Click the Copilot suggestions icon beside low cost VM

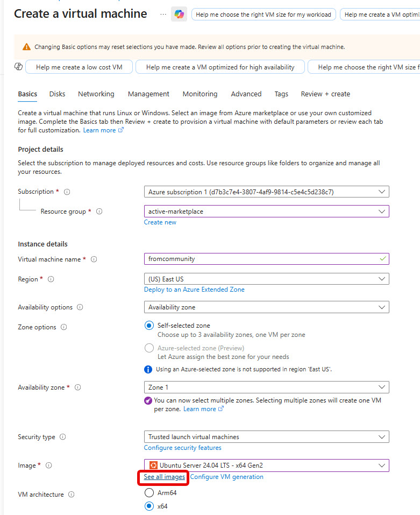click(19, 67)
